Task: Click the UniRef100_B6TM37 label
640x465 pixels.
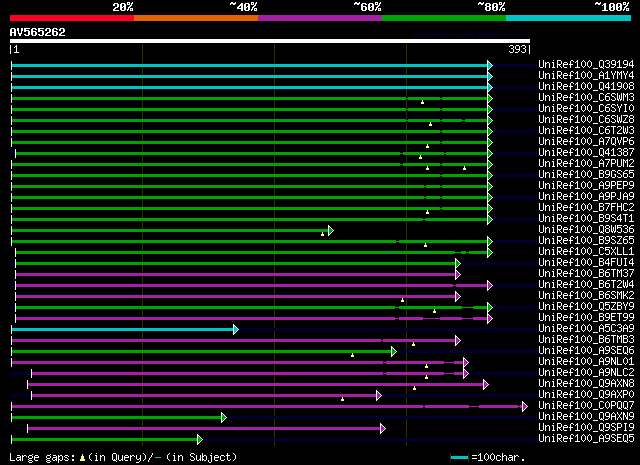Action: tap(586, 274)
